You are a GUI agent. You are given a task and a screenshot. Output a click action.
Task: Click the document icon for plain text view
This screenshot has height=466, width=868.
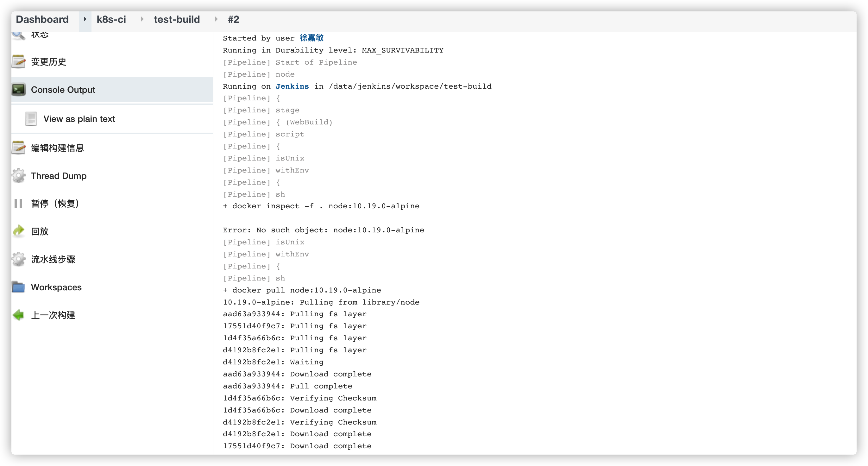(x=31, y=119)
